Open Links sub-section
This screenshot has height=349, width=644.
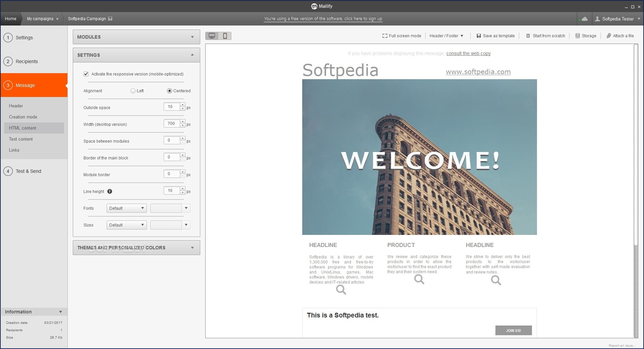[14, 150]
